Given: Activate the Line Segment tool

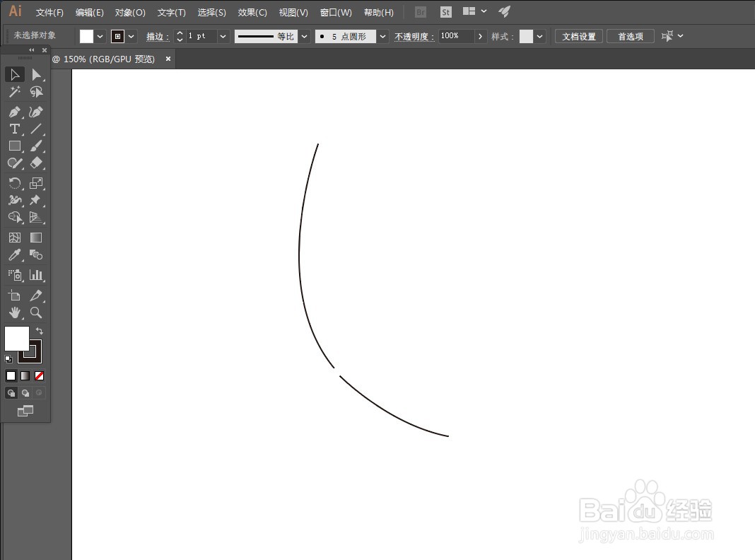Looking at the screenshot, I should pyautogui.click(x=36, y=129).
